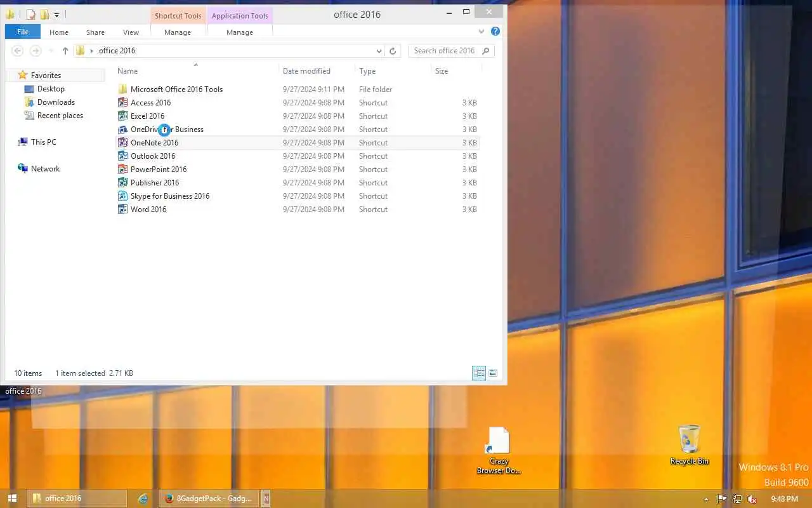The height and width of the screenshot is (508, 812).
Task: Select the OneDrive for Business shortcut icon
Action: point(123,130)
